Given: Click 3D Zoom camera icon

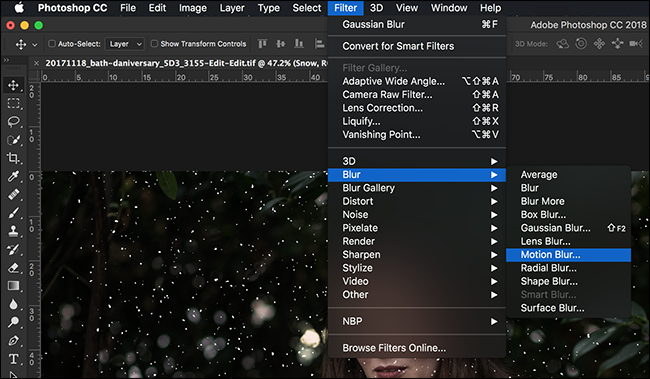Looking at the screenshot, I should tap(636, 44).
